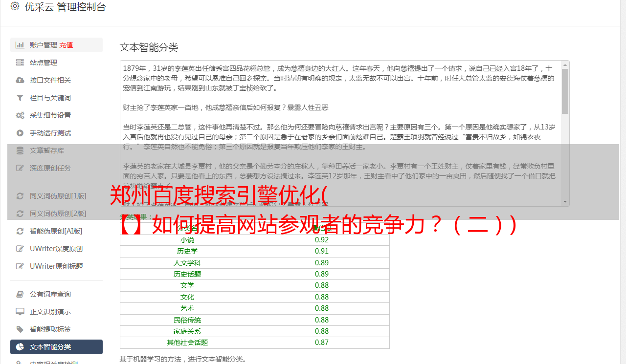Click the 0.92 confidence value
This screenshot has width=626, height=364.
[x=322, y=240]
